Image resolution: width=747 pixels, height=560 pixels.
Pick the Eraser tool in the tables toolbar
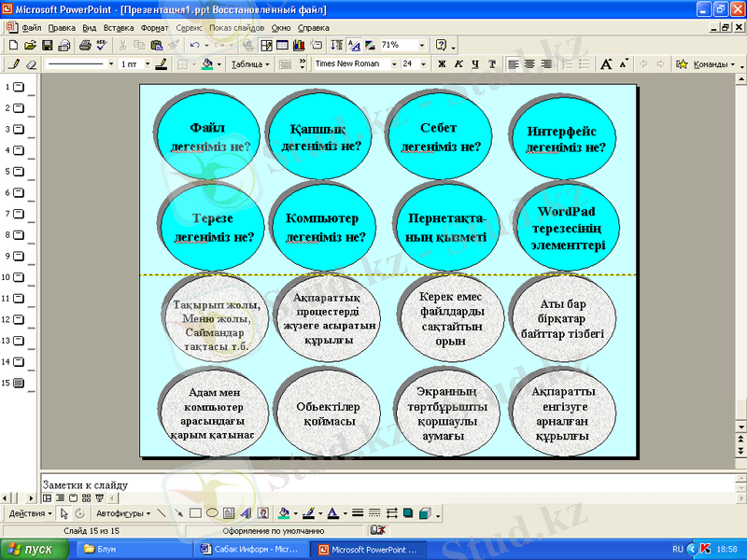(30, 64)
